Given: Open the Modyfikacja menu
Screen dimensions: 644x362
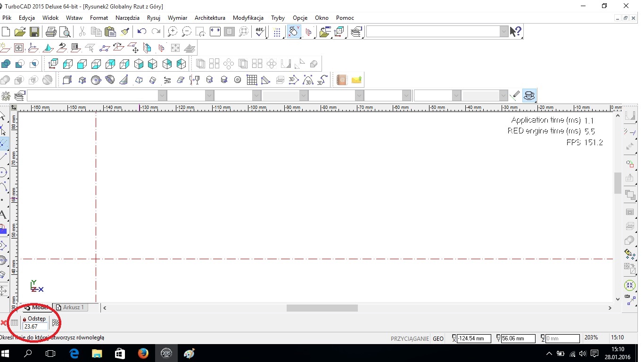Looking at the screenshot, I should coord(248,18).
